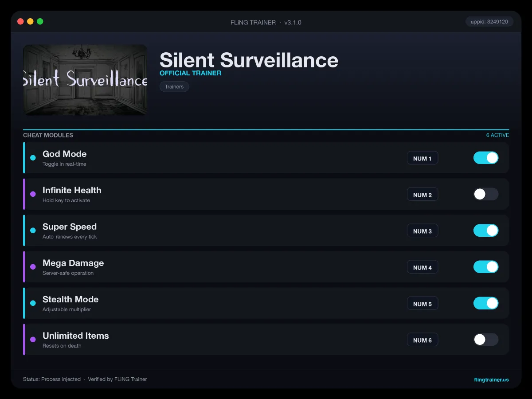Image resolution: width=532 pixels, height=399 pixels.
Task: Click the 'Auto-renews every tick' description
Action: pyautogui.click(x=70, y=237)
